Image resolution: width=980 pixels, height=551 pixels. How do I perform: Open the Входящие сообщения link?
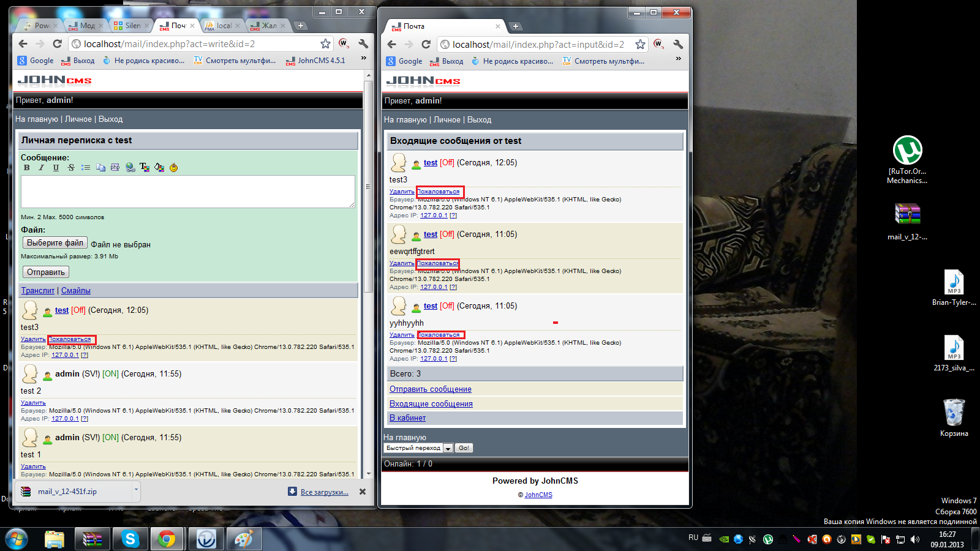pos(431,404)
